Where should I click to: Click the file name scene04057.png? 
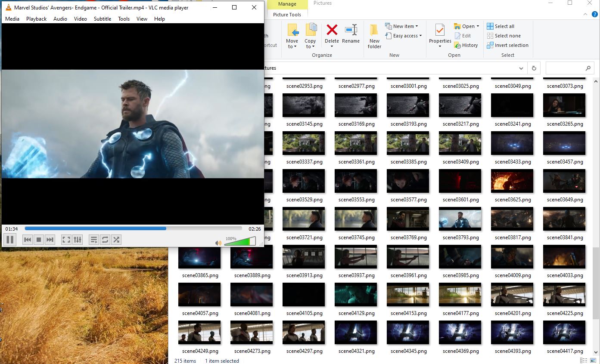pos(200,313)
